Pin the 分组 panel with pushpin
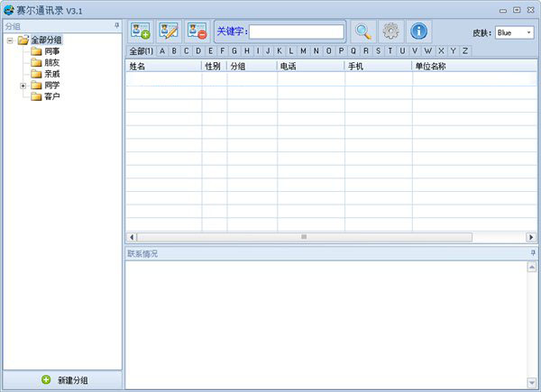 [x=116, y=26]
